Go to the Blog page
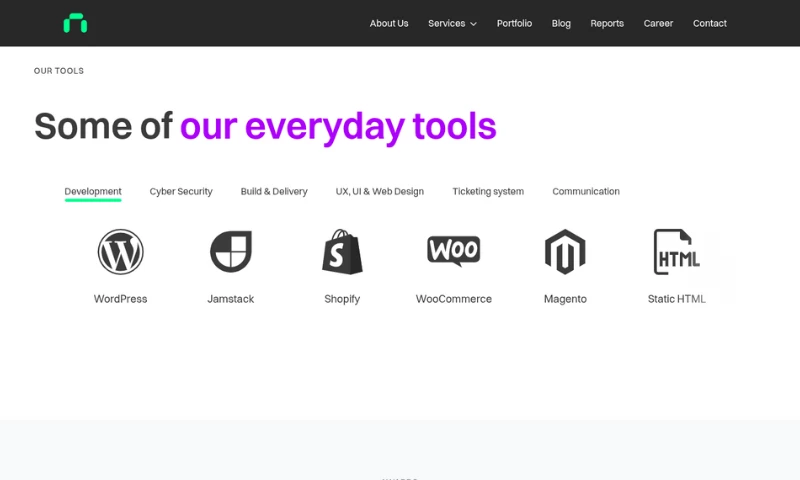The width and height of the screenshot is (800, 480). click(x=561, y=23)
